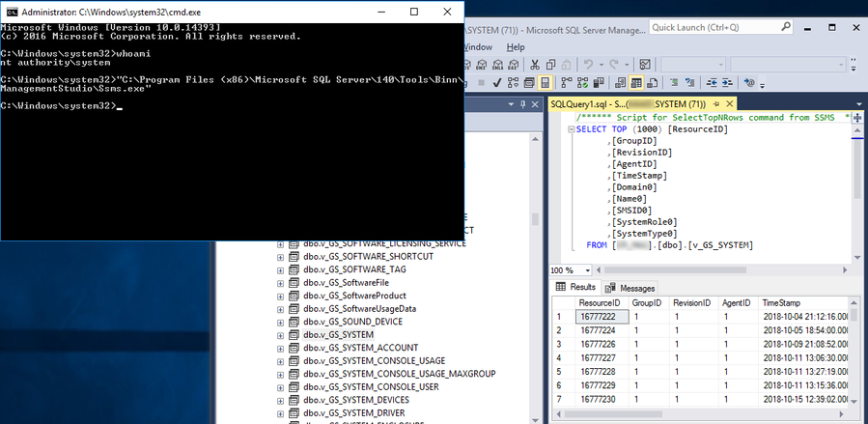Click the Cut scissors icon in SSMS toolbar
868x424 pixels.
[535, 64]
